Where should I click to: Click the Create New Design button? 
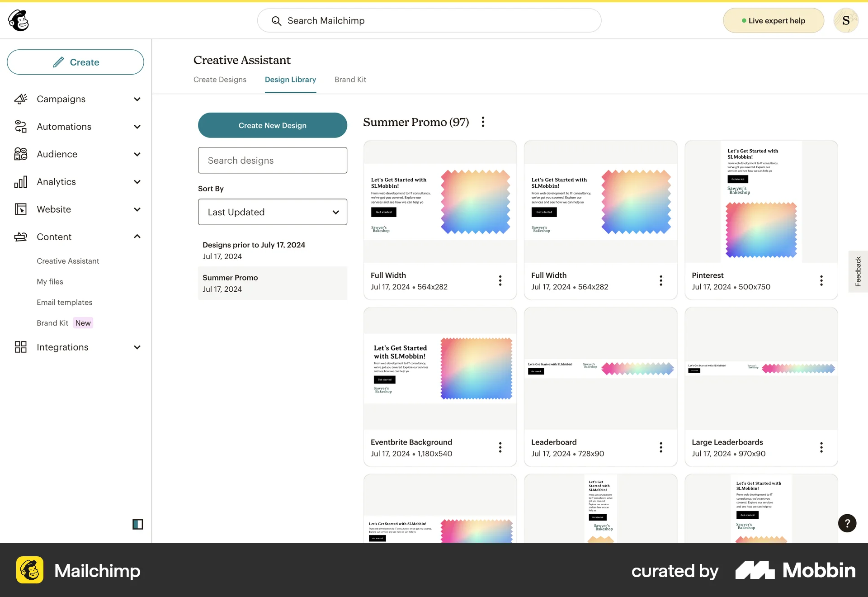(x=273, y=125)
